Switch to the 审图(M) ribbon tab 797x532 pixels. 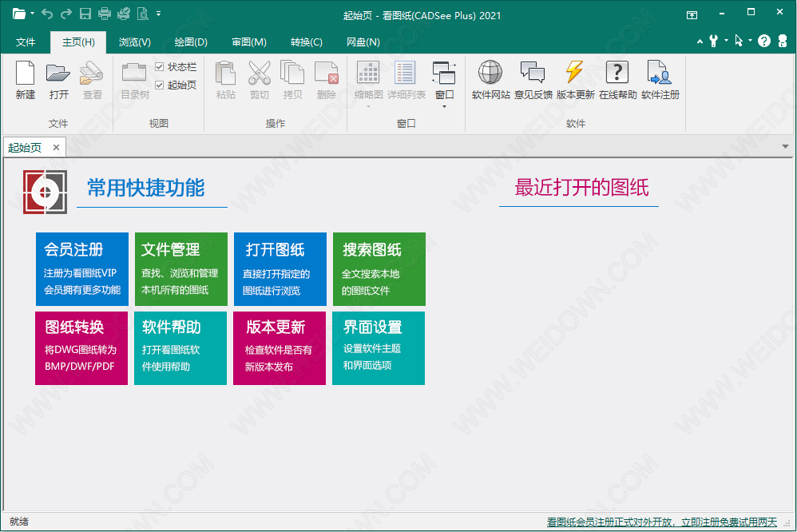tap(249, 42)
